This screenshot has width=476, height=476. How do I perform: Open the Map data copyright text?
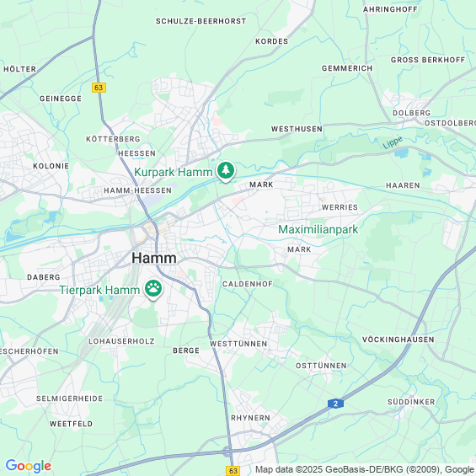(x=365, y=469)
